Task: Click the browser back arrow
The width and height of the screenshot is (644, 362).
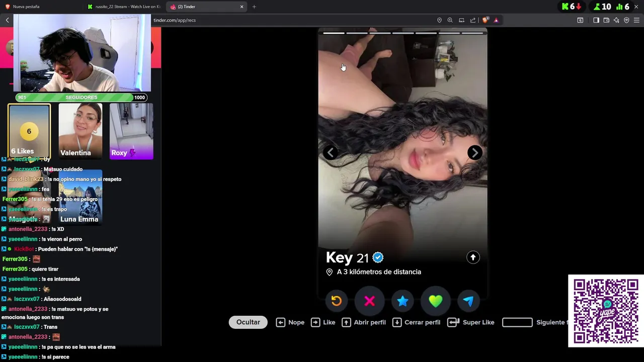Action: (7, 20)
